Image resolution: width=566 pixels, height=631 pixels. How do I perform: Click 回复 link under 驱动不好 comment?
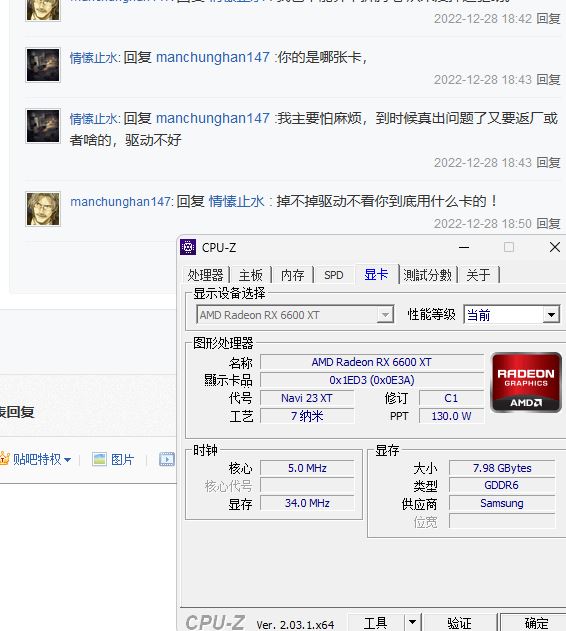point(548,163)
